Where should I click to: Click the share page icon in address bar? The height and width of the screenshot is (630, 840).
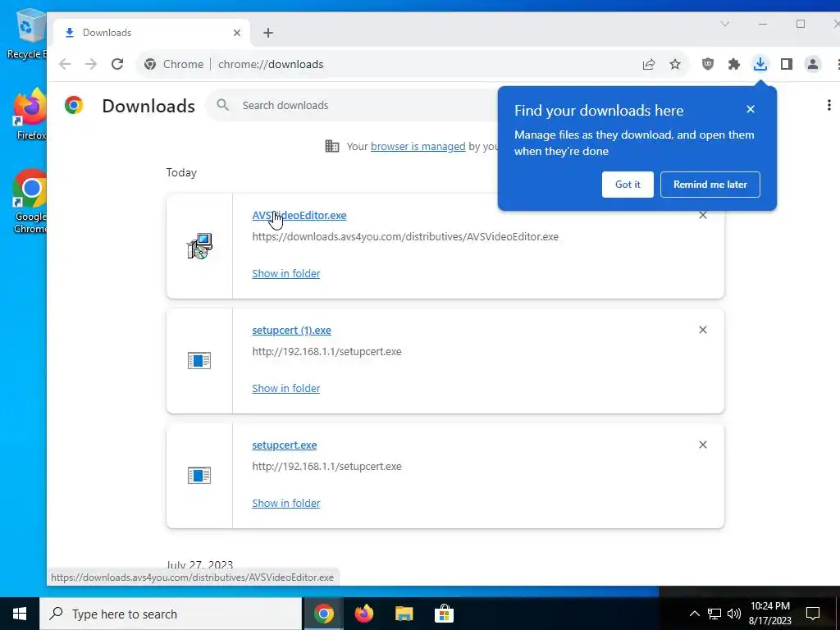(649, 64)
